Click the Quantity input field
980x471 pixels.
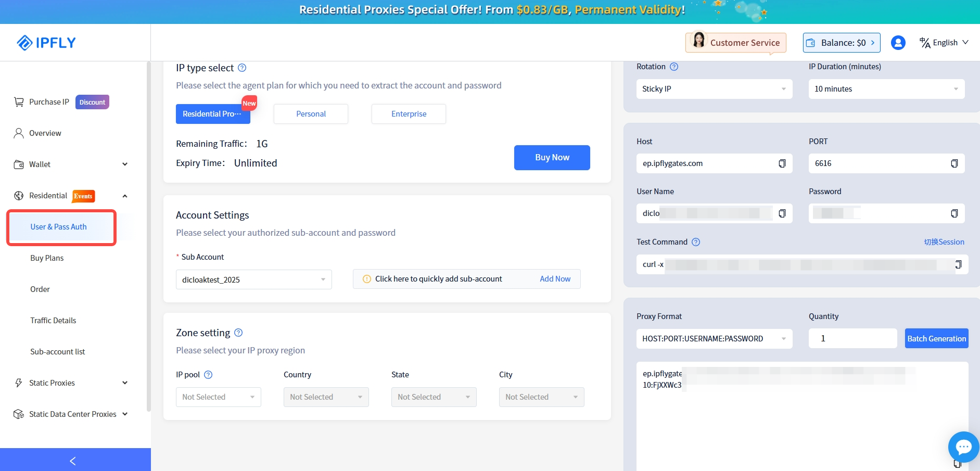(x=853, y=338)
